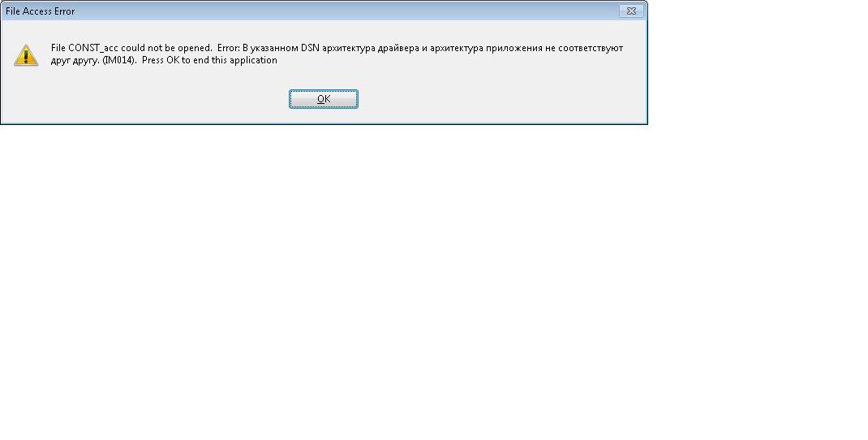Click the 'File Access Error' title text

click(40, 11)
